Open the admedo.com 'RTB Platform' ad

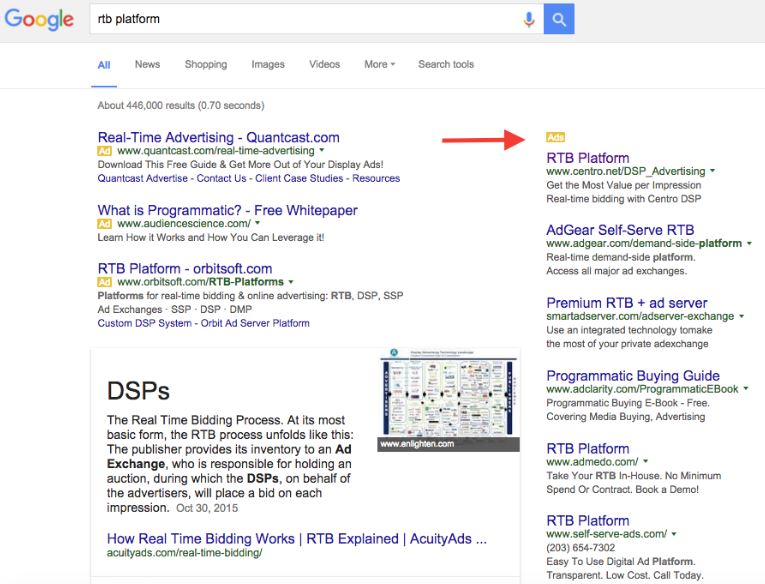coord(588,448)
